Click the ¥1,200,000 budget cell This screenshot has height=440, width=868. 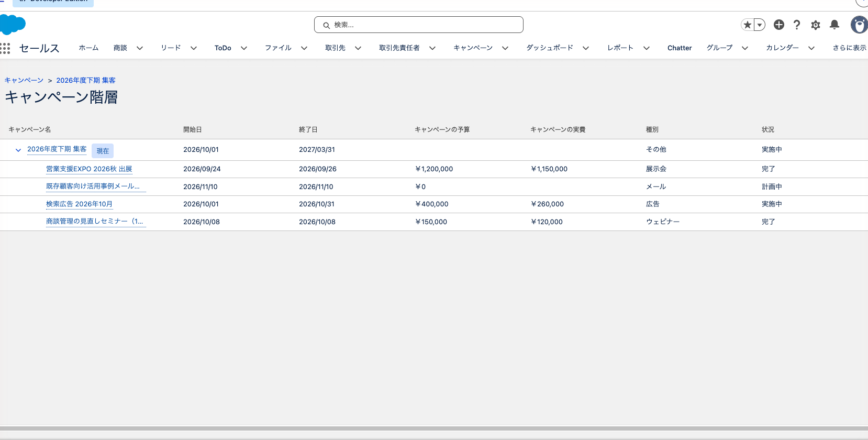pos(434,169)
